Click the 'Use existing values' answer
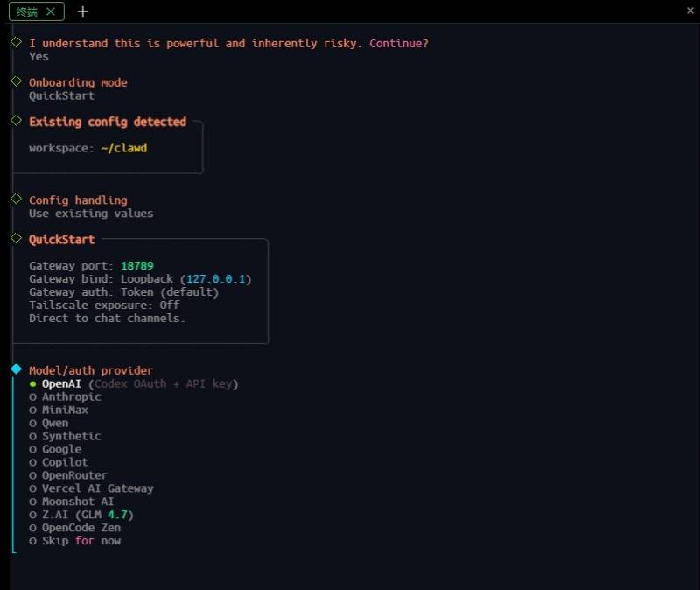This screenshot has height=590, width=700. [91, 214]
